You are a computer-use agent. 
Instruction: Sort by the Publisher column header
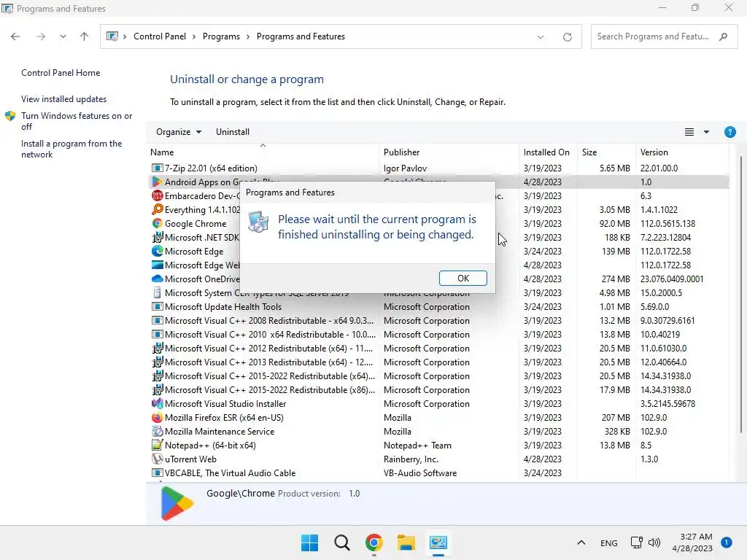449,152
